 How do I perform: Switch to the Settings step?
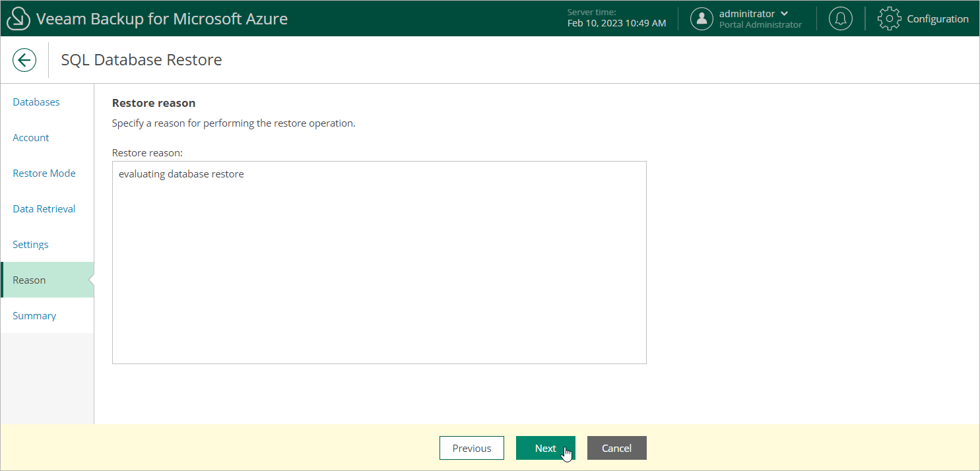(30, 245)
